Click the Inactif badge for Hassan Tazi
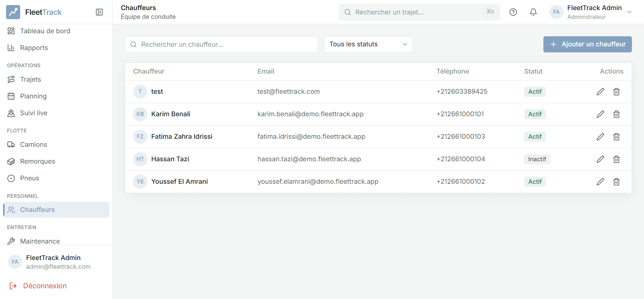This screenshot has height=299, width=644. pos(537,159)
